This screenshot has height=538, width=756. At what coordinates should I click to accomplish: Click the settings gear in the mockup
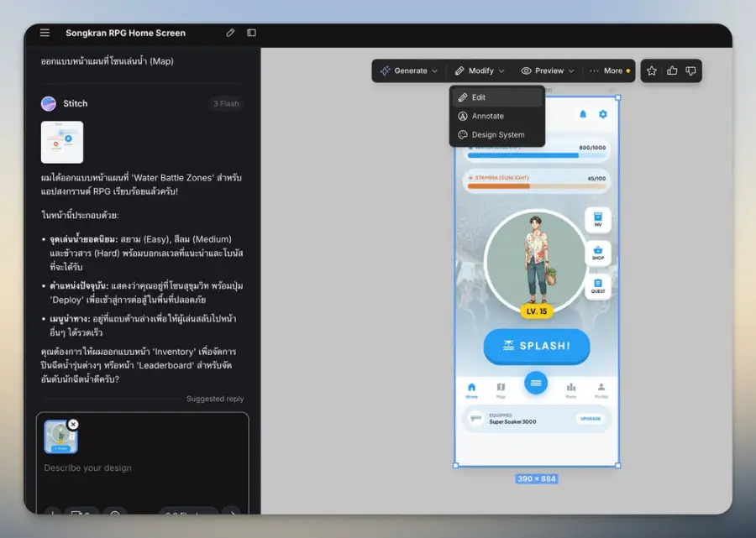click(x=602, y=114)
